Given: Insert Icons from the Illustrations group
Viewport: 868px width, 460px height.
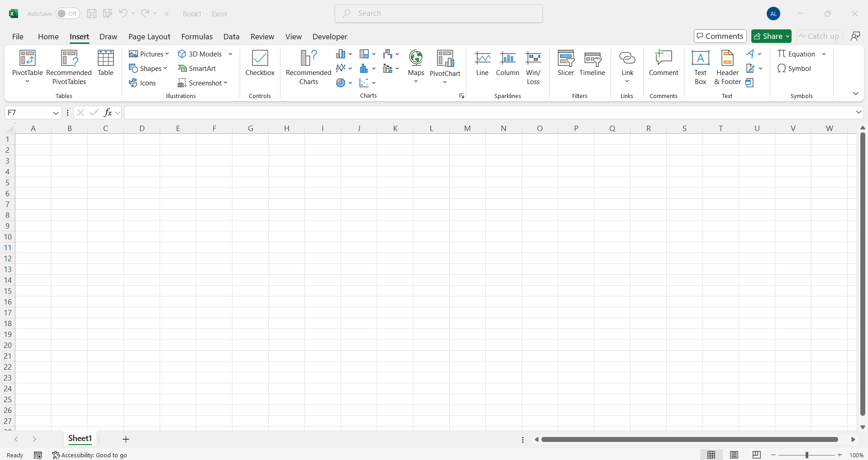Looking at the screenshot, I should coord(142,83).
